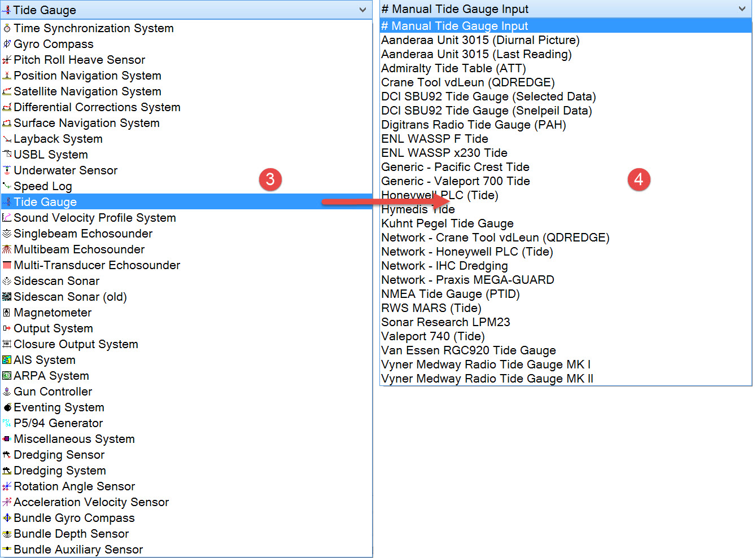Image resolution: width=756 pixels, height=558 pixels.
Task: Select Acceleration Velocity Sensor entry
Action: pyautogui.click(x=187, y=502)
